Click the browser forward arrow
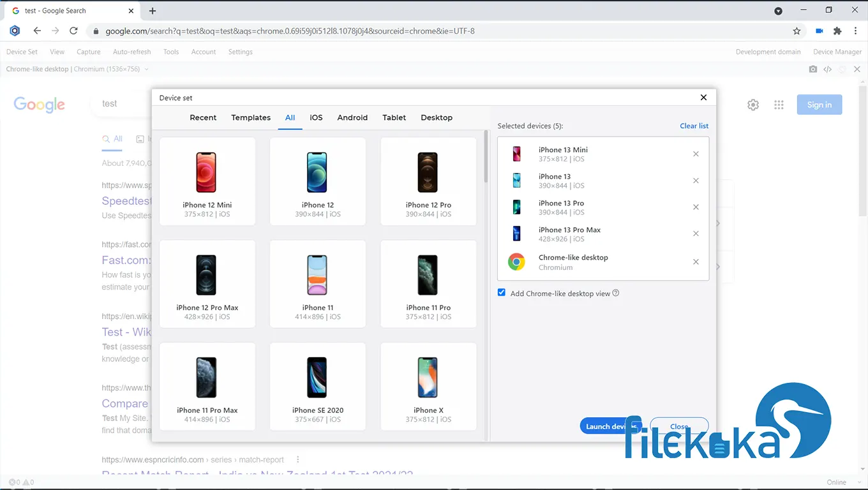 coord(56,31)
